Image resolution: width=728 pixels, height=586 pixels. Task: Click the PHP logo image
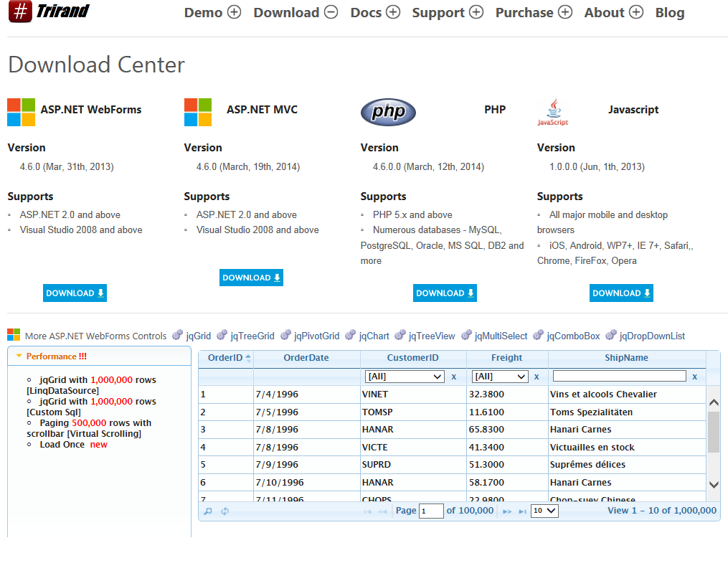388,112
